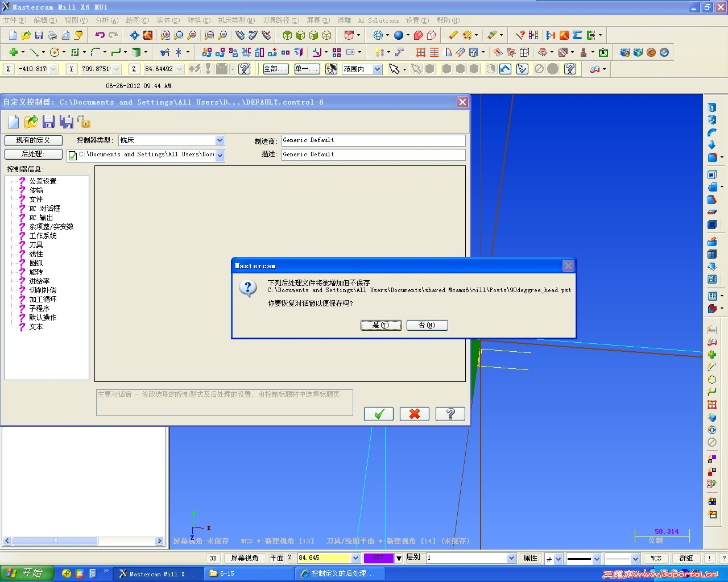728x582 pixels.
Task: Select 公差设置 in the controller tree
Action: click(43, 181)
